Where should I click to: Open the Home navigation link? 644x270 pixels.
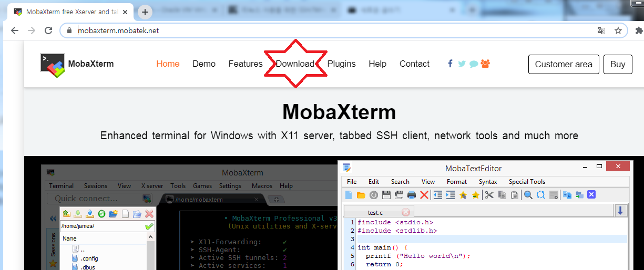point(168,64)
